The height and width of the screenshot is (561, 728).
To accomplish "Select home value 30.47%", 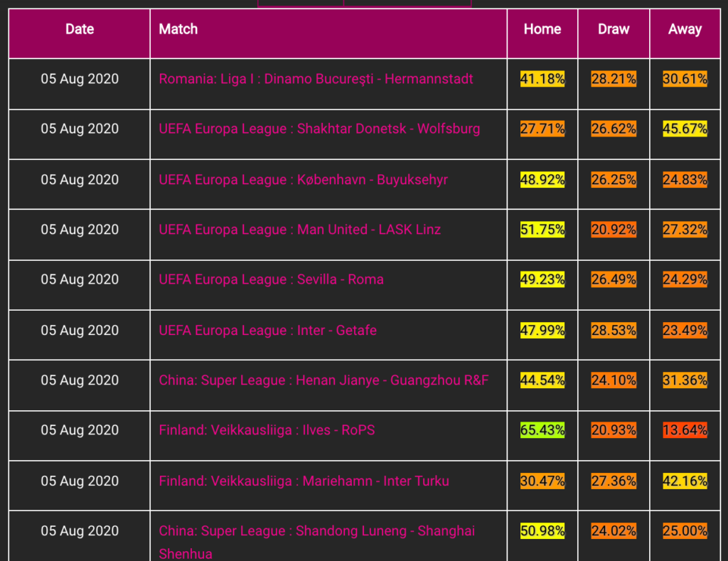I will (542, 481).
